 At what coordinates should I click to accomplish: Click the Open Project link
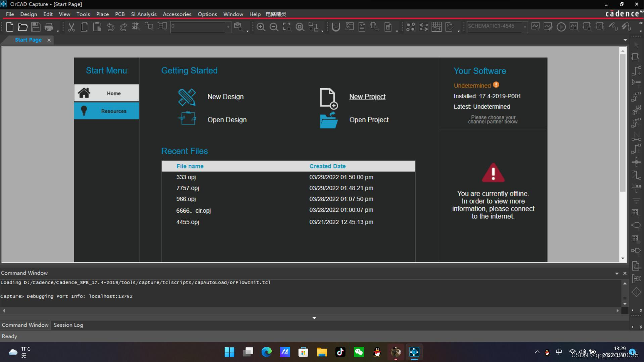(x=369, y=120)
